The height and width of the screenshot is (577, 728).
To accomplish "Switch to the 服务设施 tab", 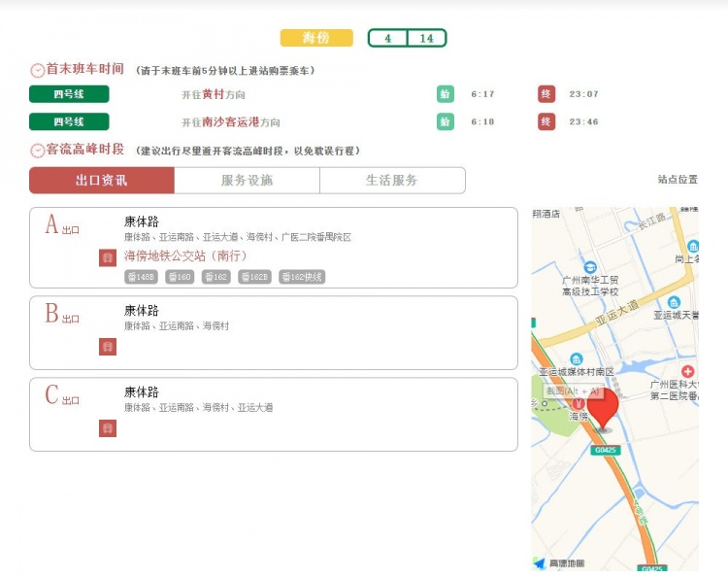I will (247, 181).
